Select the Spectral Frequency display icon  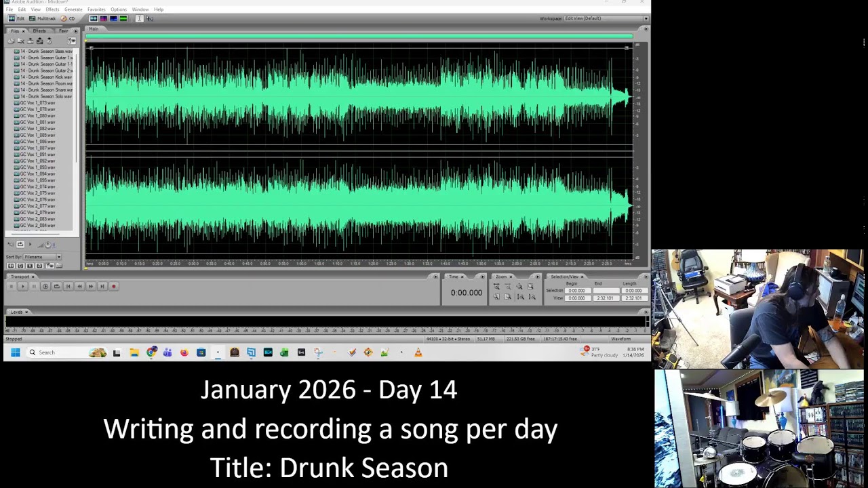[103, 18]
